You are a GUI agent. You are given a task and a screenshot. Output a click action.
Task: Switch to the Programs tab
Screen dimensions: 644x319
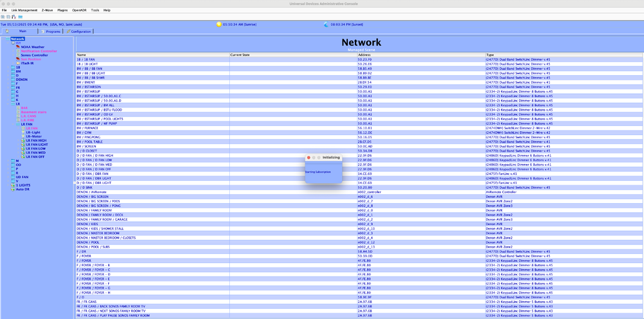50,31
